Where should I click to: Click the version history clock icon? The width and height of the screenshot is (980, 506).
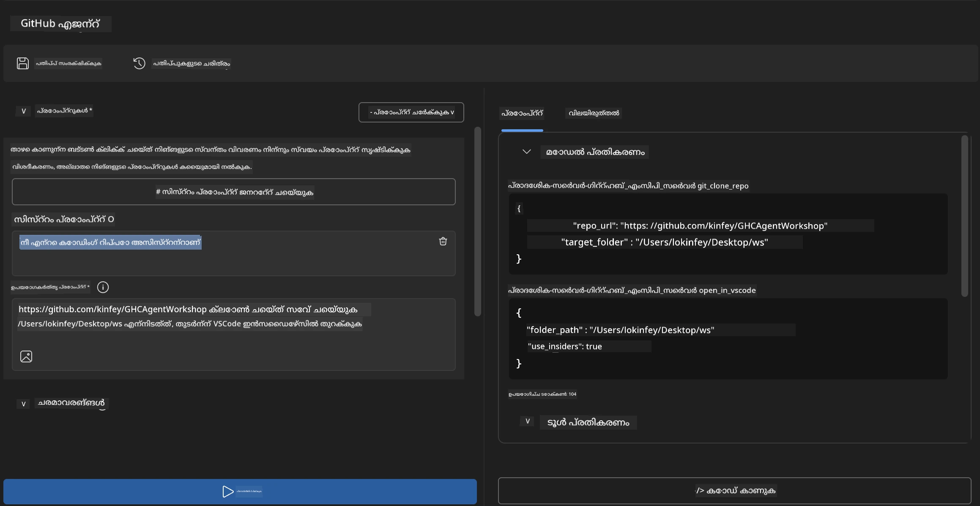tap(139, 63)
